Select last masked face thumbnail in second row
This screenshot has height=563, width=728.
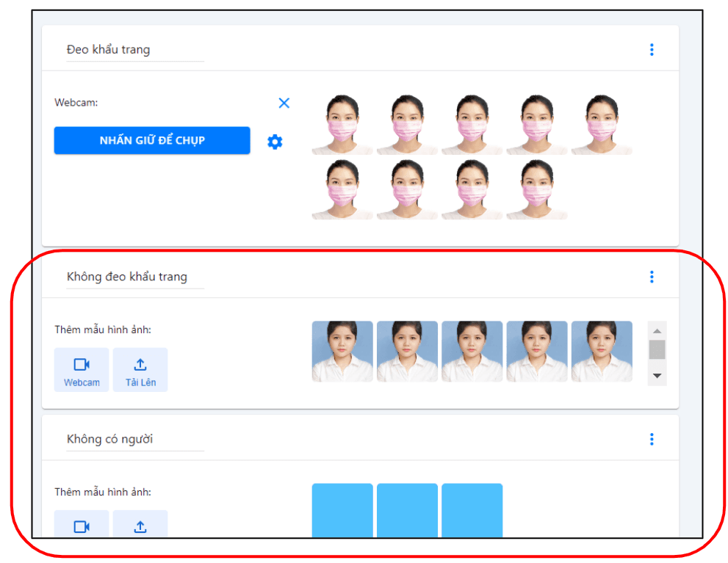tap(536, 189)
